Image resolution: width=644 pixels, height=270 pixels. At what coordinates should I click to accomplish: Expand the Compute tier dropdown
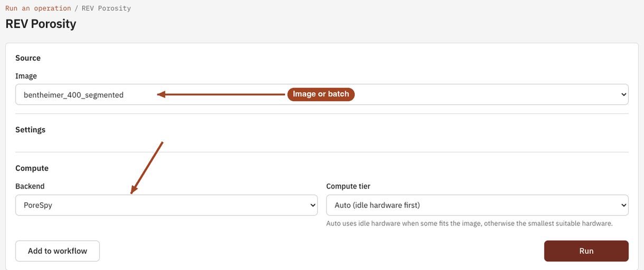point(477,205)
